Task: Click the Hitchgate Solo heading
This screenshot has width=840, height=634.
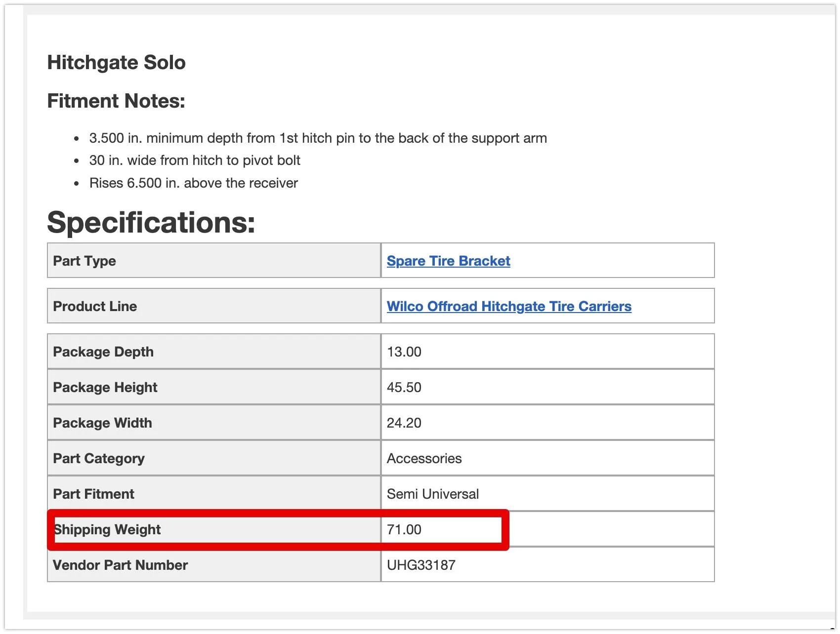Action: click(x=116, y=63)
